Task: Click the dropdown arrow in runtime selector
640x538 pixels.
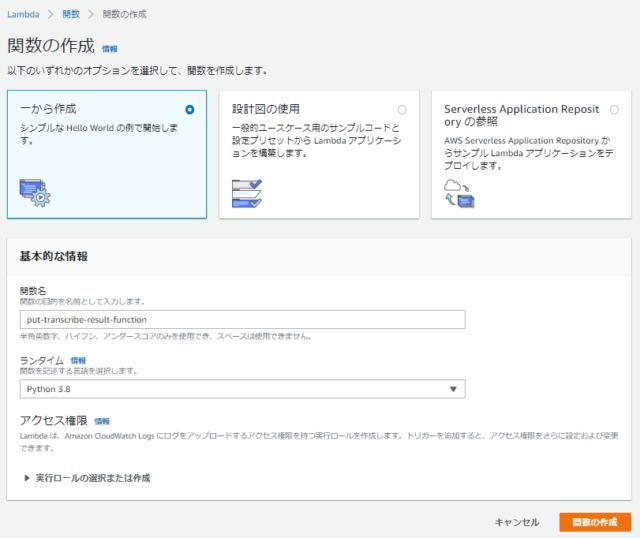Action: (453, 389)
